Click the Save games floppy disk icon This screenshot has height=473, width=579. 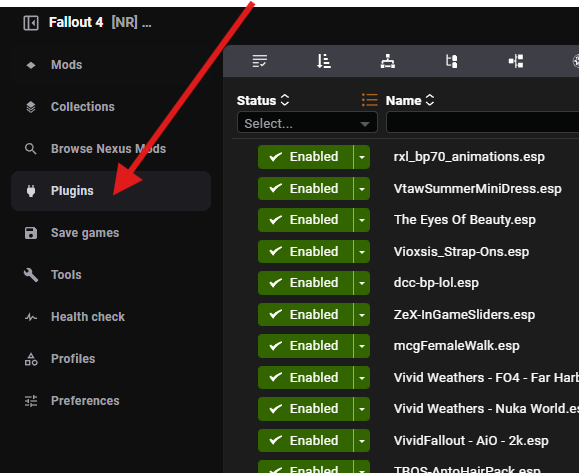[31, 233]
